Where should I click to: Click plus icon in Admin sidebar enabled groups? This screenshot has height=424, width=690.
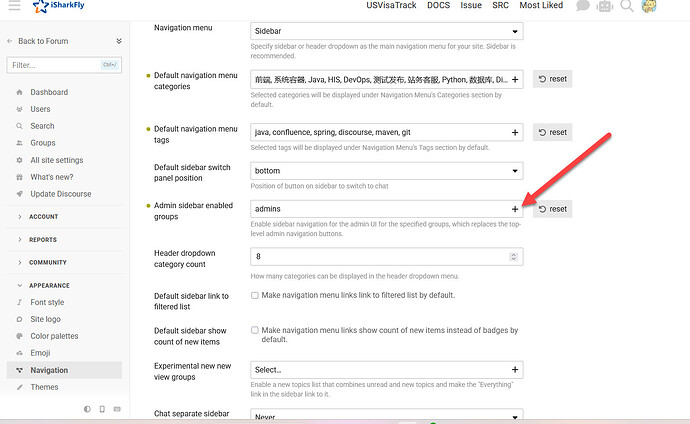click(x=515, y=209)
